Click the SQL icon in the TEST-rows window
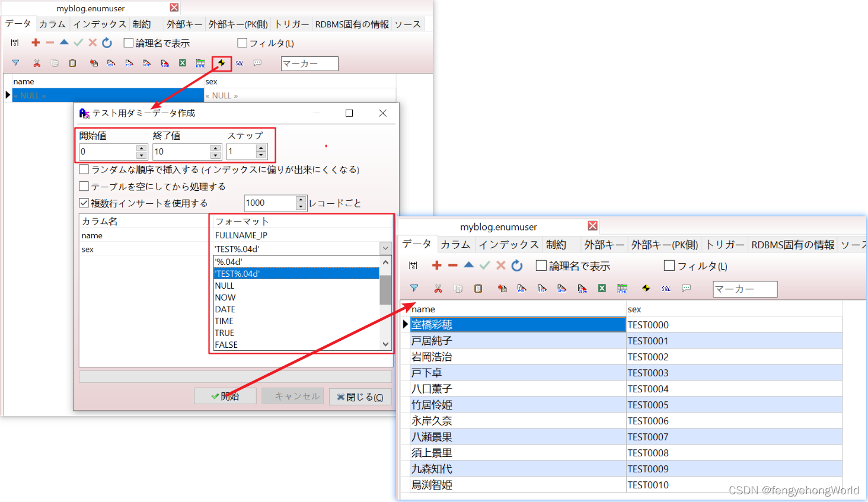The width and height of the screenshot is (868, 502). (x=666, y=289)
